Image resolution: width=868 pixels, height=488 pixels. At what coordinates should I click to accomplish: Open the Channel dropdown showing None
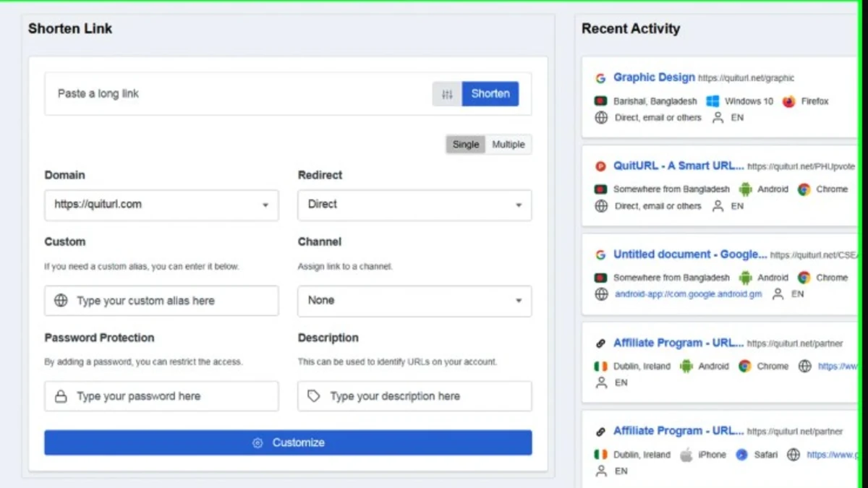[x=414, y=301]
